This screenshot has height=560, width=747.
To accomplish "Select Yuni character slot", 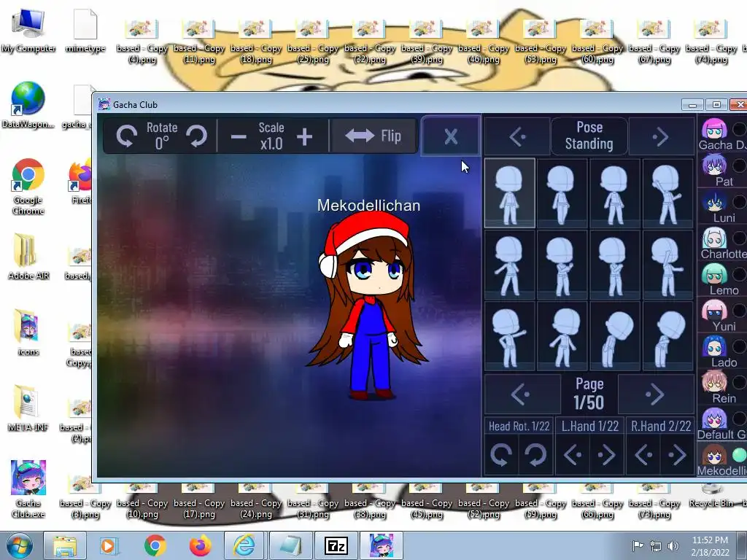I will [x=721, y=315].
